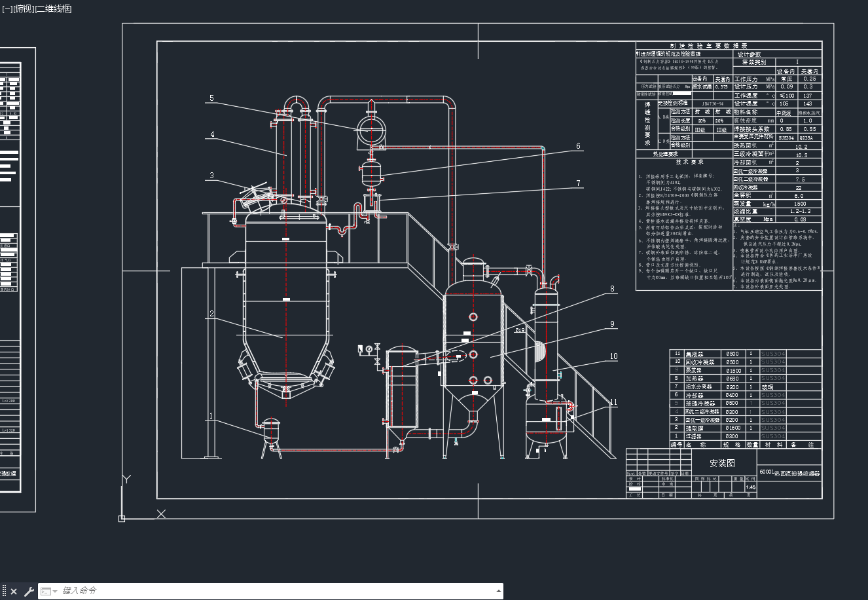868x600 pixels.
Task: Select leader callout number 5 in drawing
Action: [211, 98]
